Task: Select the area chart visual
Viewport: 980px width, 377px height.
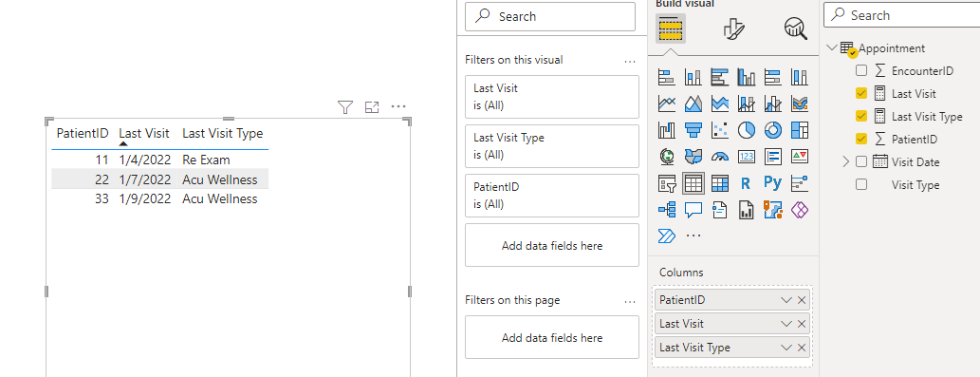Action: [x=693, y=104]
